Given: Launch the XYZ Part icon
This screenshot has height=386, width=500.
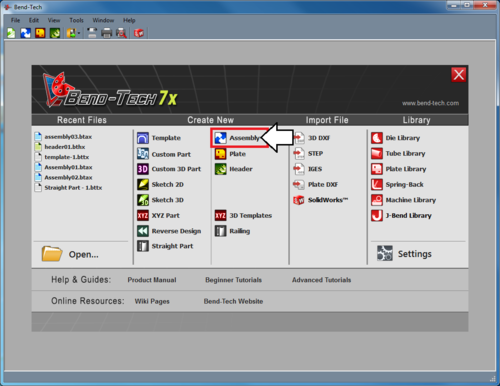Looking at the screenshot, I should click(x=143, y=215).
